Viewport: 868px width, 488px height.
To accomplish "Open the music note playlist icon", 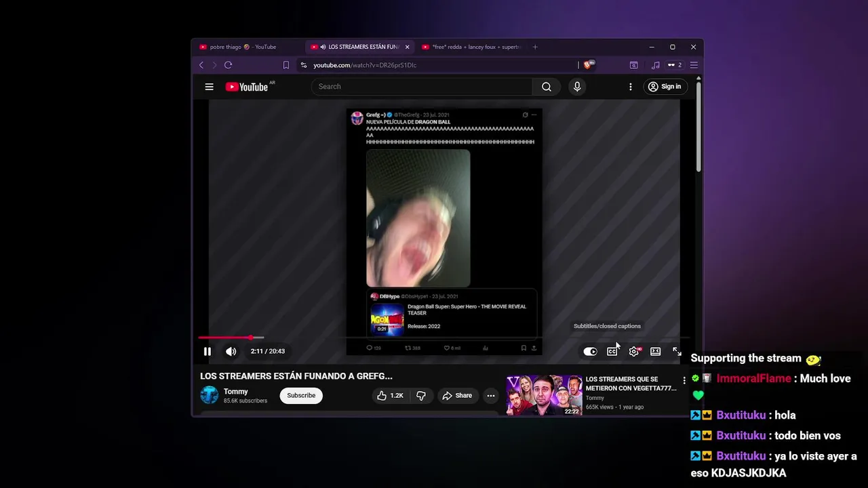I will [655, 65].
